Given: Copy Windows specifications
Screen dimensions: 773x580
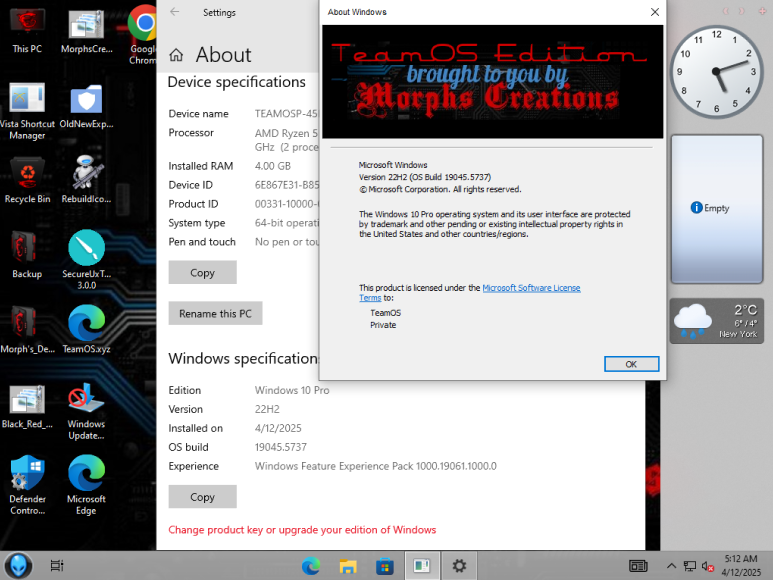Looking at the screenshot, I should click(203, 497).
